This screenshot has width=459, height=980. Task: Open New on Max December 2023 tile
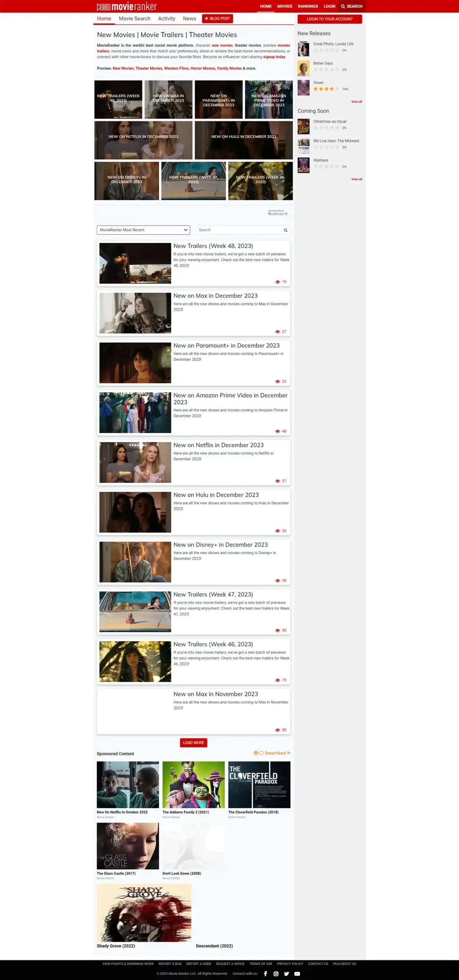point(168,100)
